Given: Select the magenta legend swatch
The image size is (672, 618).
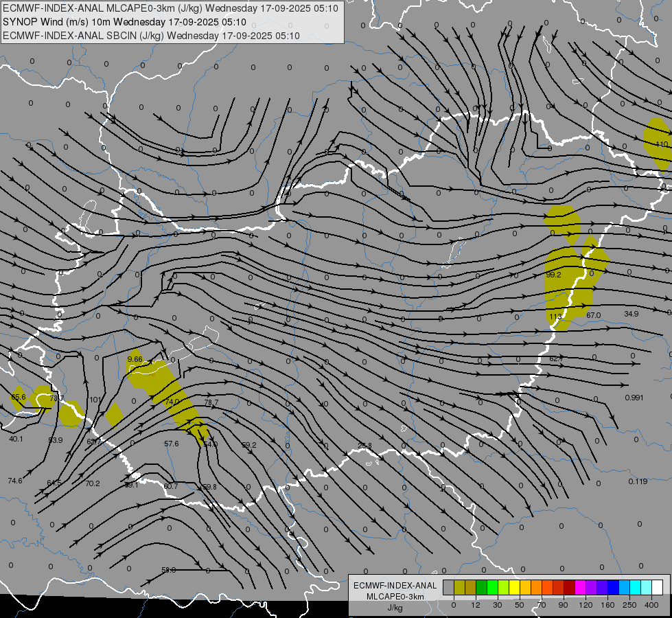Looking at the screenshot, I should [580, 587].
